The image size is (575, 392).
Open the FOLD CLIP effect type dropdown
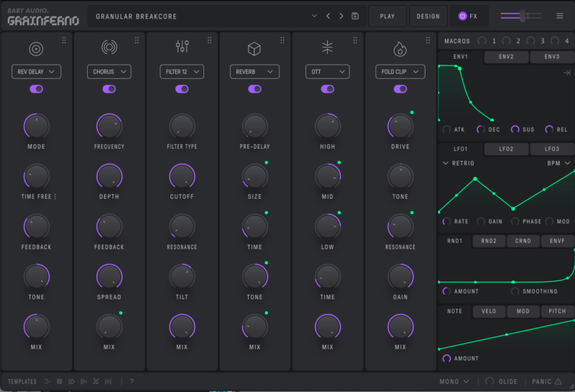pos(400,72)
